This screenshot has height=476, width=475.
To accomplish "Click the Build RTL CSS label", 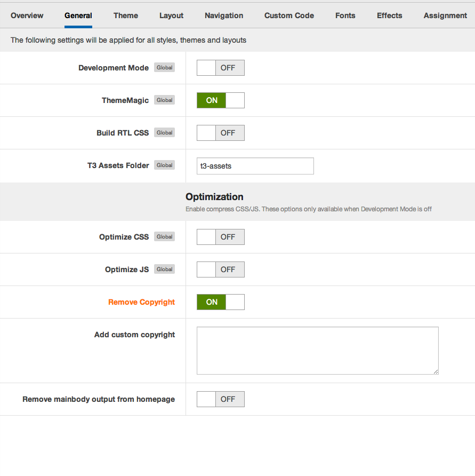I will (123, 133).
